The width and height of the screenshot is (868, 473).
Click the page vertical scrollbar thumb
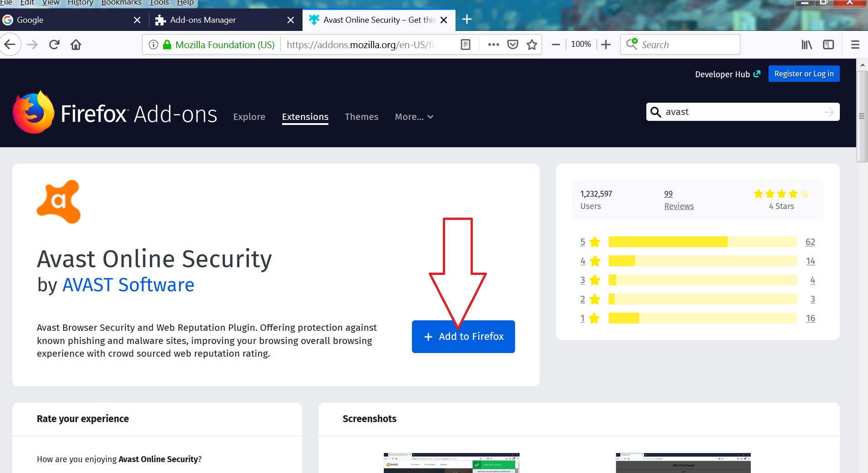point(862,116)
